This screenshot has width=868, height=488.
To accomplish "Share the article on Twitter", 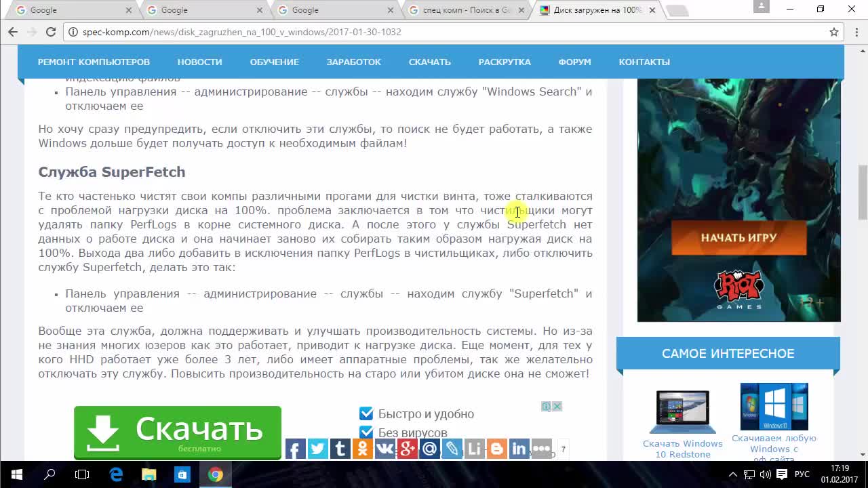I will [317, 449].
